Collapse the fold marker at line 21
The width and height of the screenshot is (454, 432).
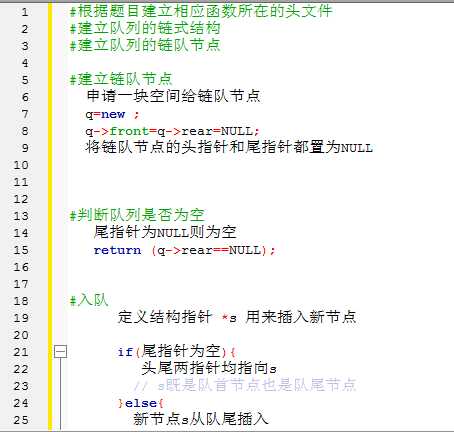point(60,352)
